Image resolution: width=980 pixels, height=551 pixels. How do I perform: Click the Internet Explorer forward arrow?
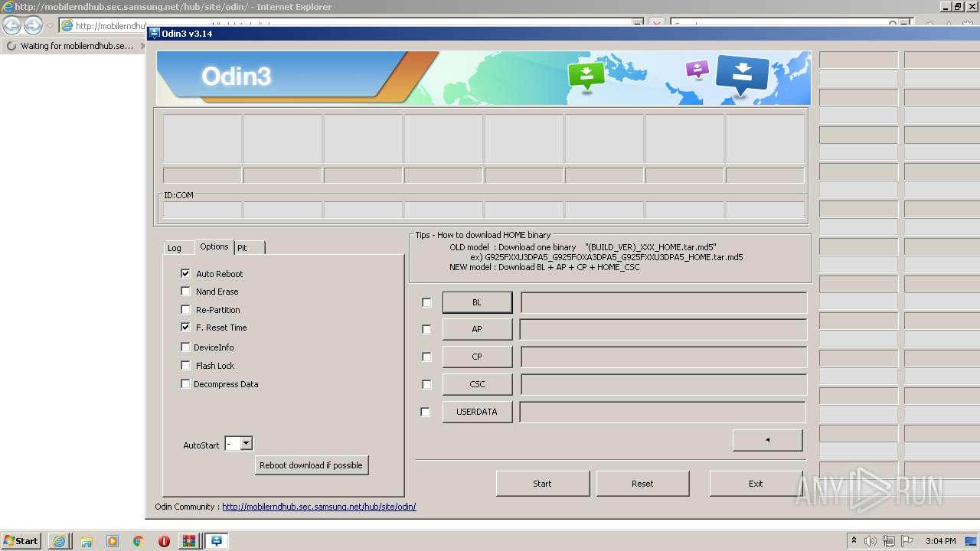(33, 25)
